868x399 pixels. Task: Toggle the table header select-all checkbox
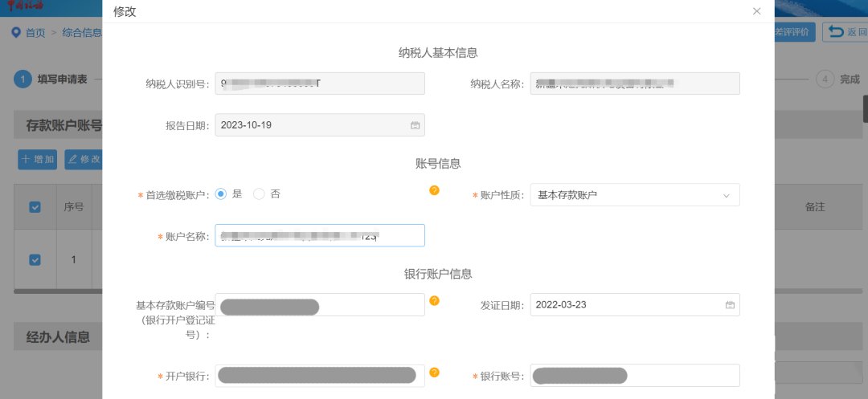[x=35, y=207]
